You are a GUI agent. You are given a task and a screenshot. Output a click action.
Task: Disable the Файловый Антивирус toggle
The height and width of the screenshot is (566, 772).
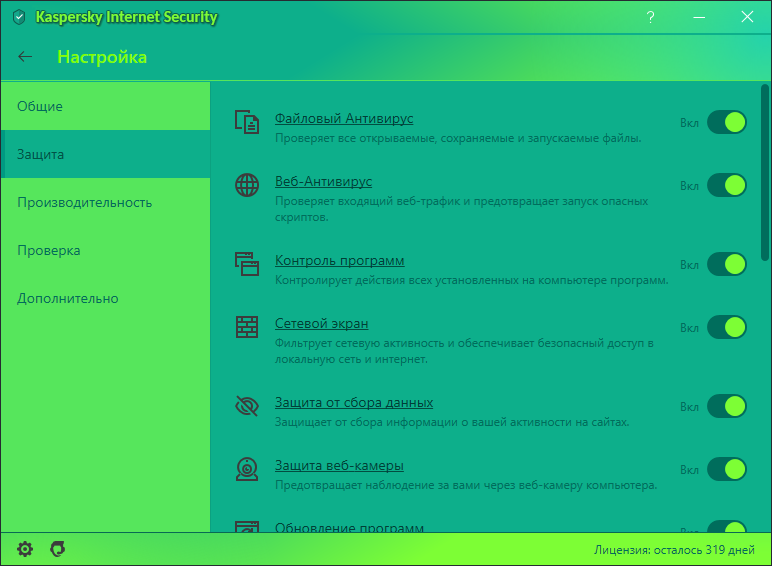tap(727, 122)
